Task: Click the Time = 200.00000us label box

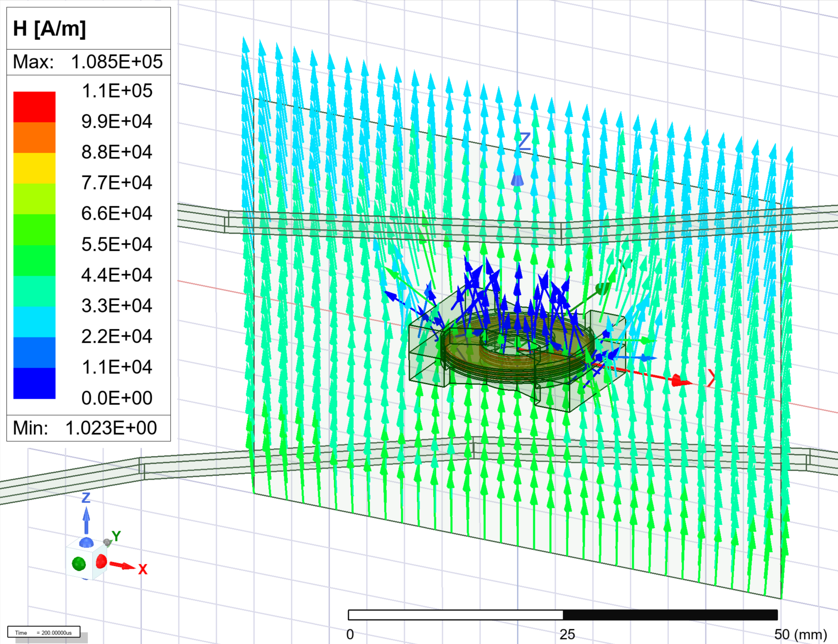Action: [44, 632]
